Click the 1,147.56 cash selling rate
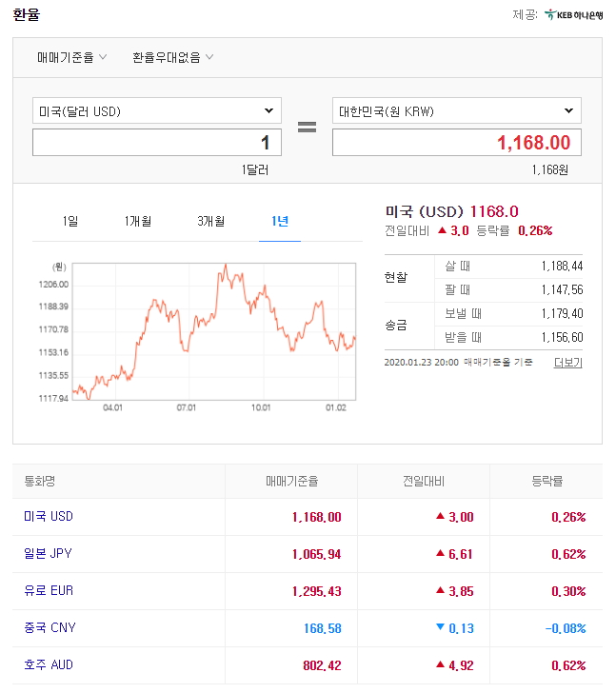The image size is (616, 693). click(562, 290)
